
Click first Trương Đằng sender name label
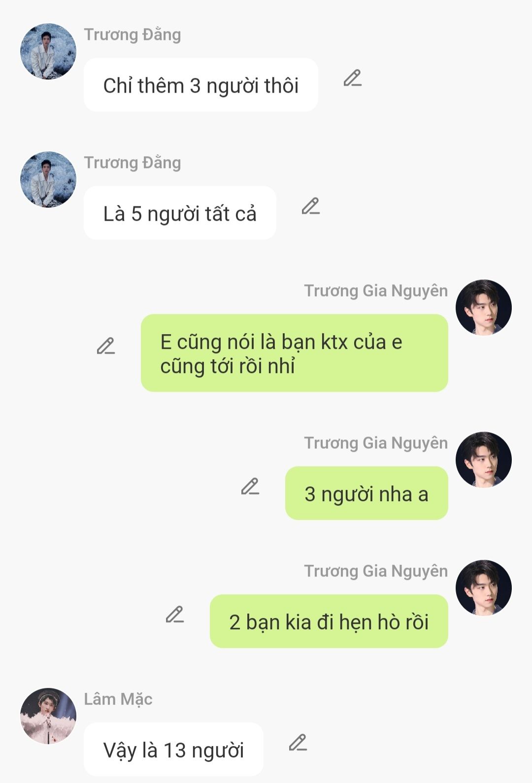click(x=133, y=35)
